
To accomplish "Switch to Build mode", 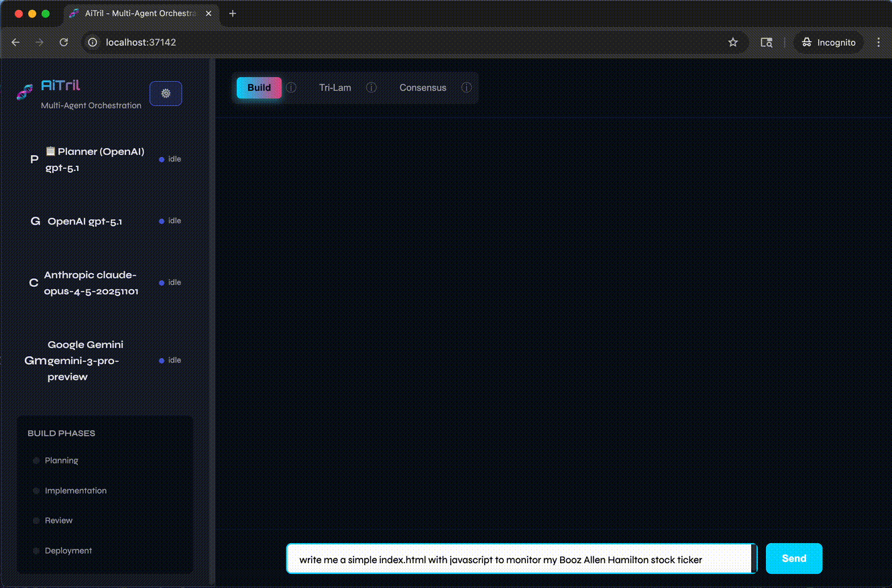I will 259,88.
